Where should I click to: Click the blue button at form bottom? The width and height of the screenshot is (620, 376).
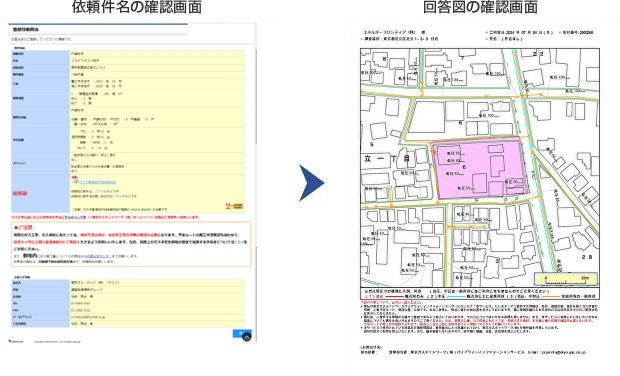click(240, 333)
